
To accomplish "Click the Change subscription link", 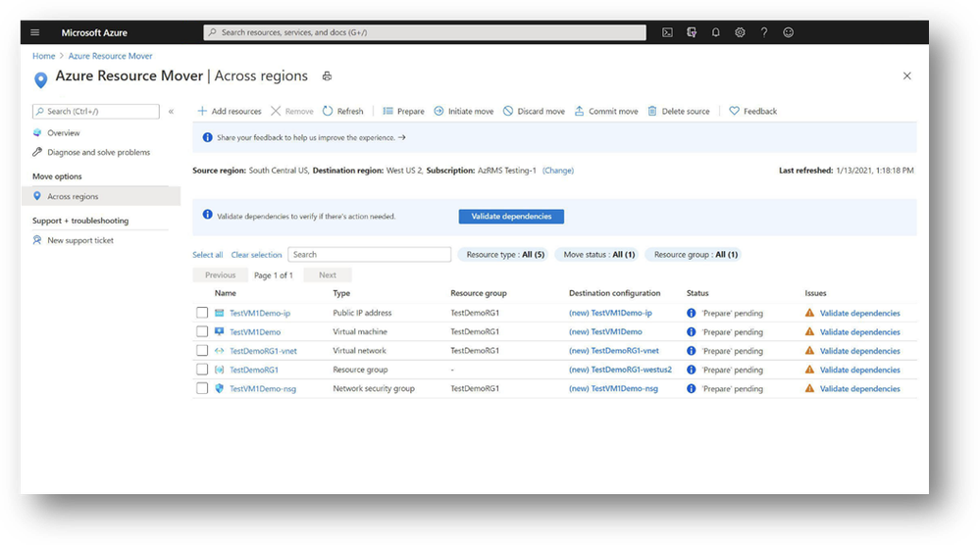I will [558, 171].
